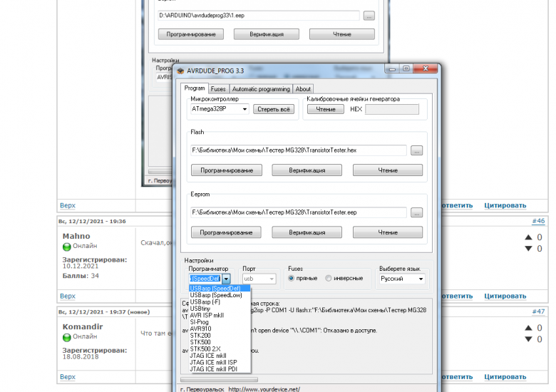Choose STK500 programmer option

(220, 342)
